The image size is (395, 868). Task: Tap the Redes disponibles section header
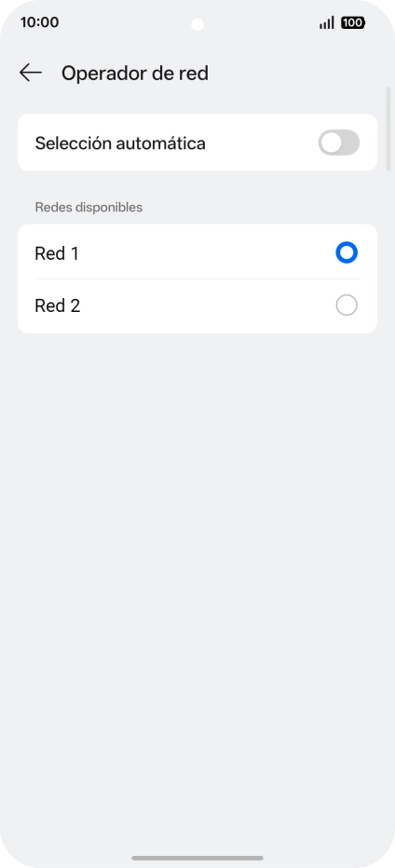pyautogui.click(x=89, y=207)
